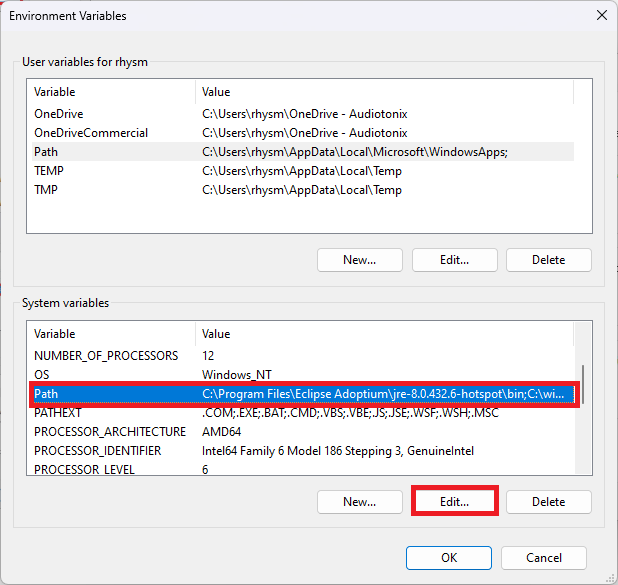Image resolution: width=618 pixels, height=585 pixels.
Task: Click the system variables list scrollbar
Action: pyautogui.click(x=583, y=385)
